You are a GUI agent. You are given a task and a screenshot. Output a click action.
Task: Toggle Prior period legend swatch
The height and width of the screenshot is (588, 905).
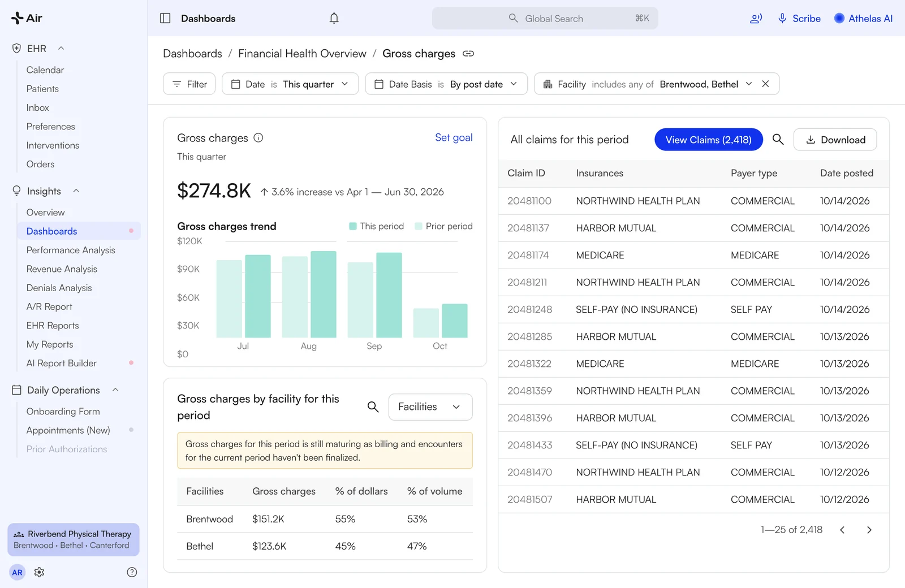419,226
